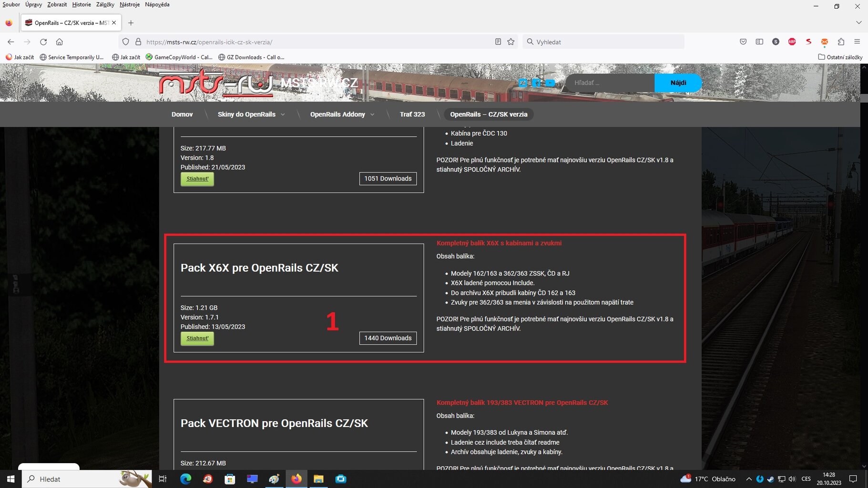The width and height of the screenshot is (868, 488).
Task: Close the OpenRails CZ/SK verzia tab
Action: [114, 23]
